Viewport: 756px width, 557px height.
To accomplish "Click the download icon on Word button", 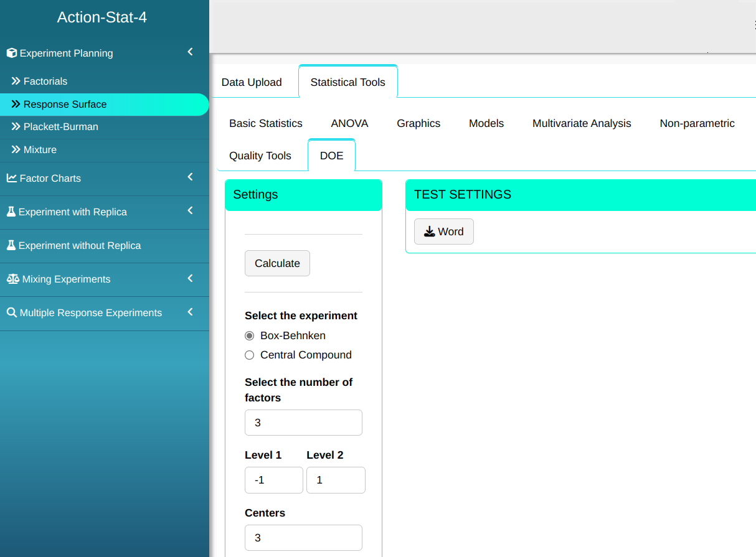I will tap(429, 232).
